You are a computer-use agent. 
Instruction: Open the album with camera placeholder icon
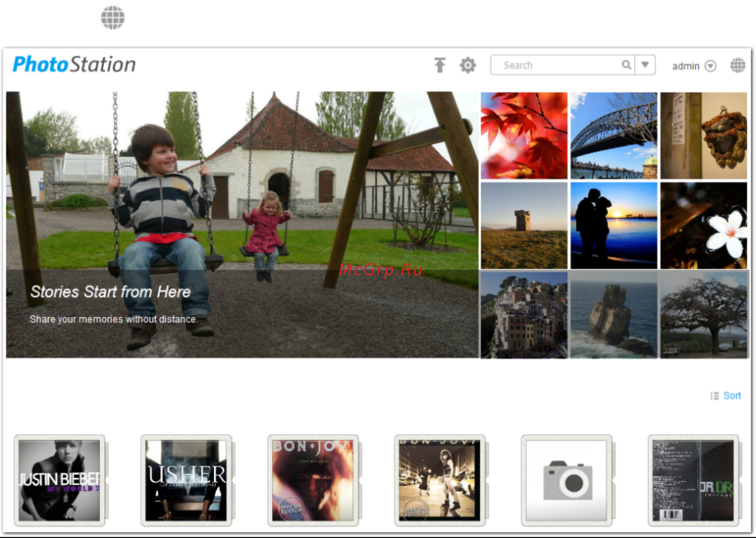click(567, 480)
